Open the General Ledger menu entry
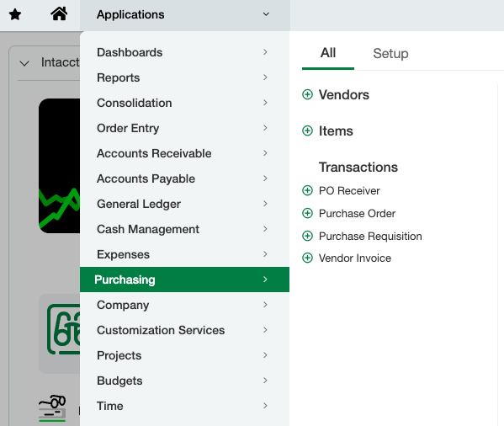 tap(184, 204)
